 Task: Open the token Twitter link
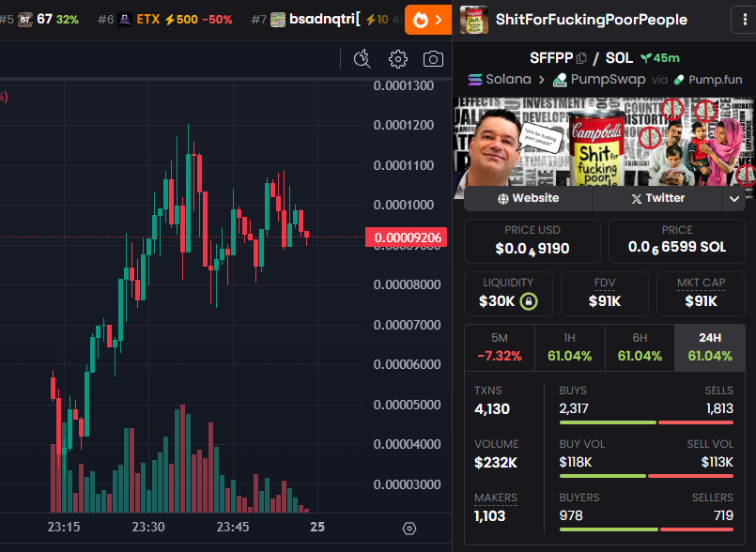[657, 198]
